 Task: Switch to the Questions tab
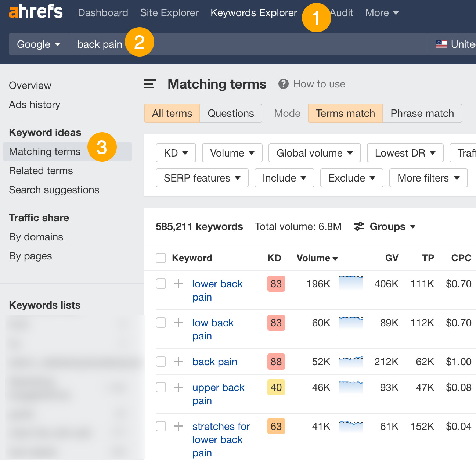[231, 113]
